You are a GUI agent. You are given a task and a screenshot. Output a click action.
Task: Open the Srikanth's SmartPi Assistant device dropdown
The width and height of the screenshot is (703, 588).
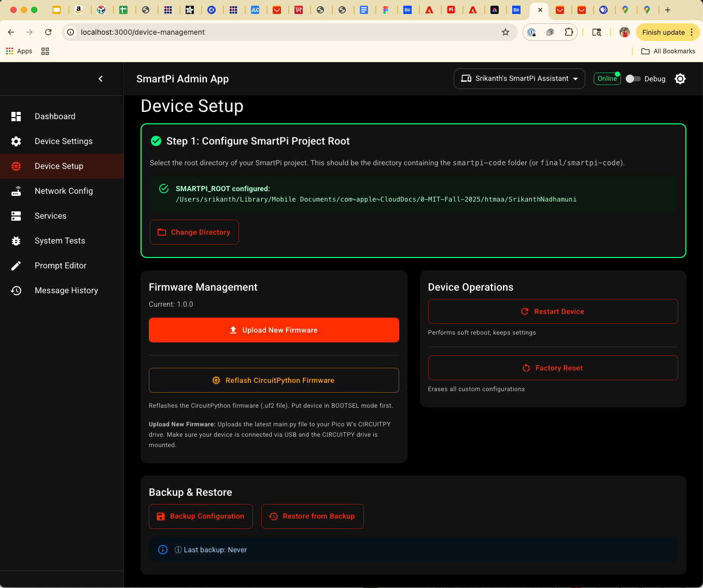tap(519, 78)
